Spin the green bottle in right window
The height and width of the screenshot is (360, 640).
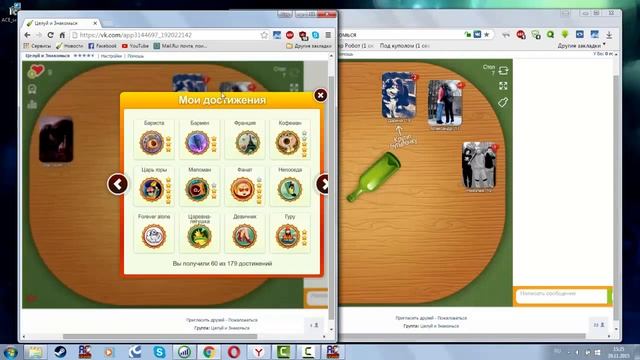tap(374, 176)
